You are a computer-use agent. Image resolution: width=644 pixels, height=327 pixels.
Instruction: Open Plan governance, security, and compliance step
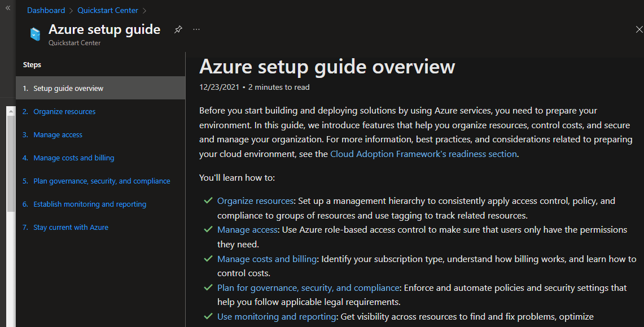tap(102, 181)
